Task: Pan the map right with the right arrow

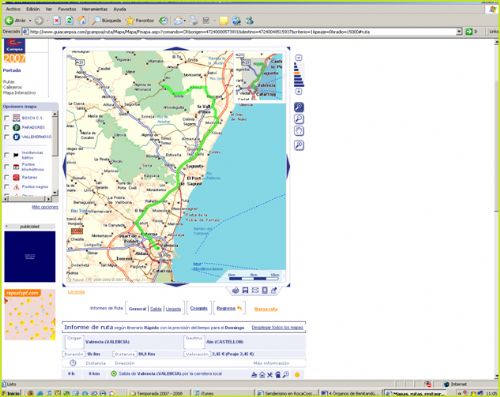Action: (x=288, y=166)
